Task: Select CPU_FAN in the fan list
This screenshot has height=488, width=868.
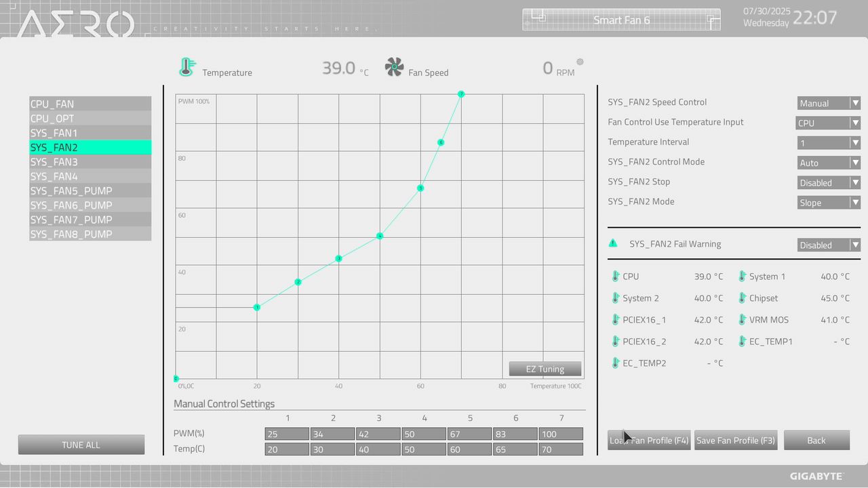Action: click(90, 104)
